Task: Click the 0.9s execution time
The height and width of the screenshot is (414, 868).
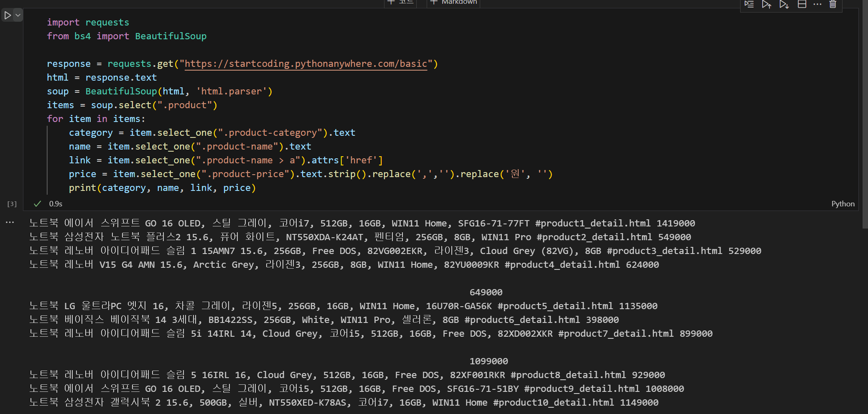Action: click(x=56, y=204)
